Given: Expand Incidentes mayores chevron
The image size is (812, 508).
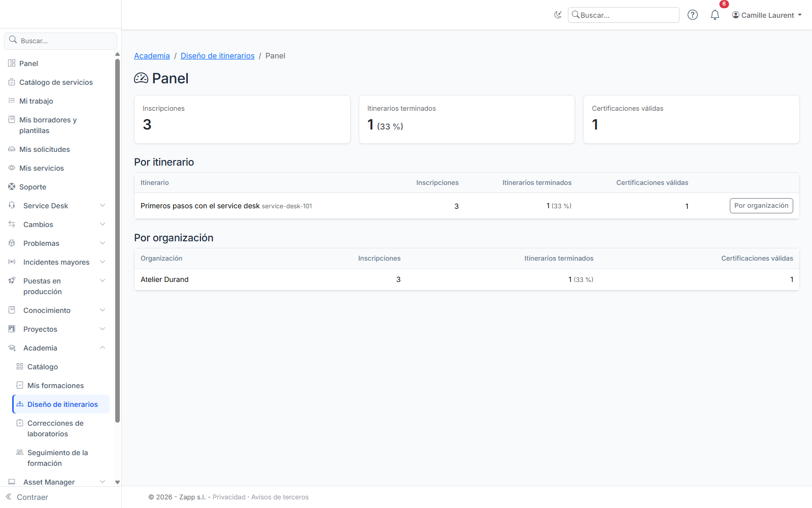Looking at the screenshot, I should [x=103, y=262].
